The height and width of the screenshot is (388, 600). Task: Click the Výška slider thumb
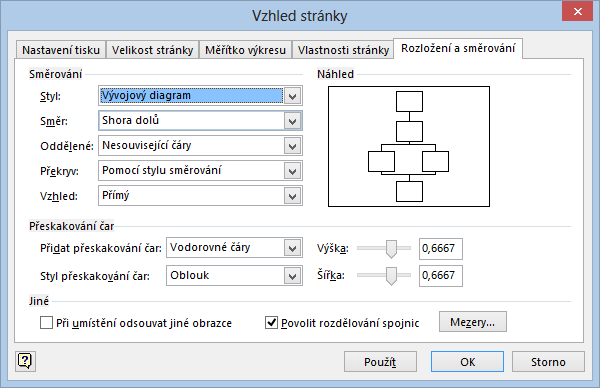[391, 249]
